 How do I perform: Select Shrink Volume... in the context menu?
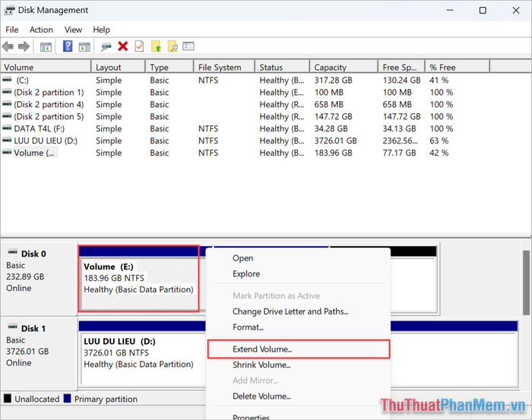pos(261,365)
